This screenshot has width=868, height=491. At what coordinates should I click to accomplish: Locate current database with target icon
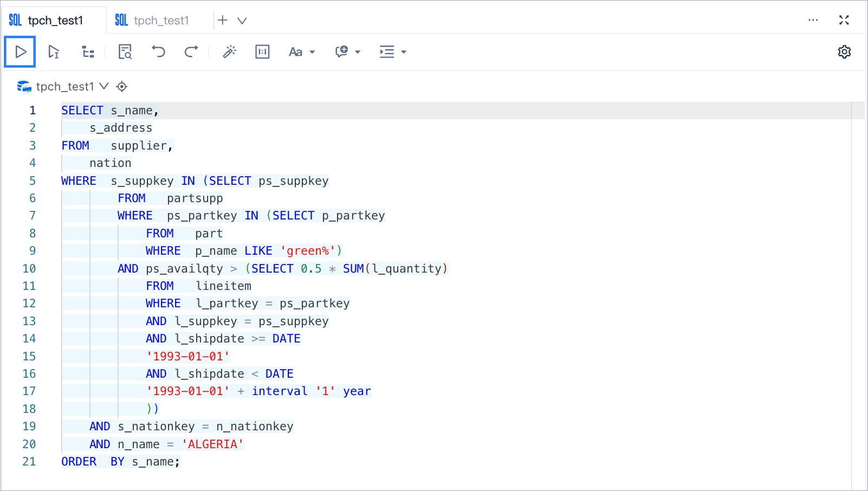click(122, 87)
